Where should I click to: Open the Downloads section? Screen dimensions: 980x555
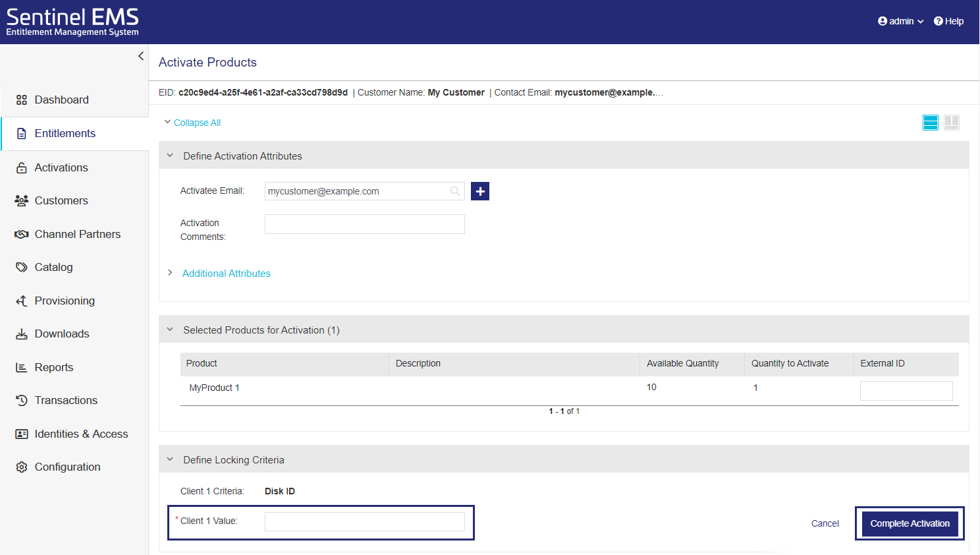61,334
